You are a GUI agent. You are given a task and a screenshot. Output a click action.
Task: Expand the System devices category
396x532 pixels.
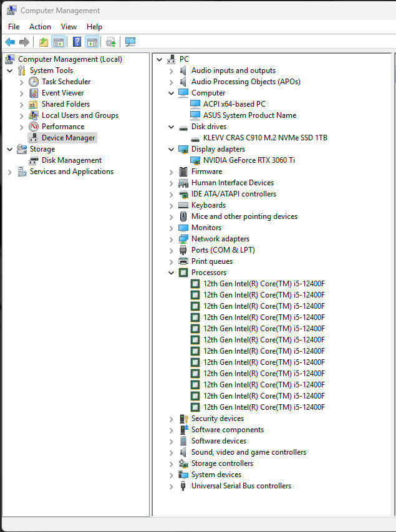(171, 475)
